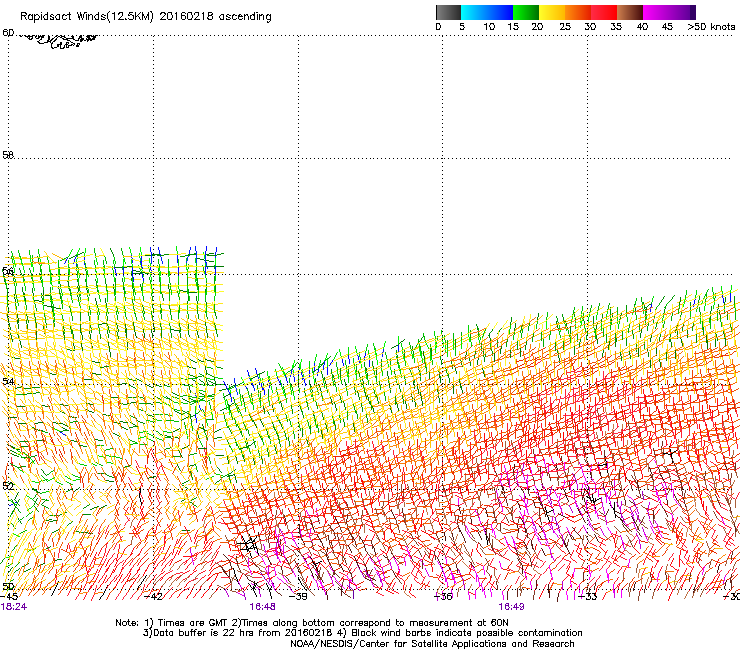Image resolution: width=740 pixels, height=650 pixels.
Task: Click the legend scale label '10'
Action: click(489, 27)
